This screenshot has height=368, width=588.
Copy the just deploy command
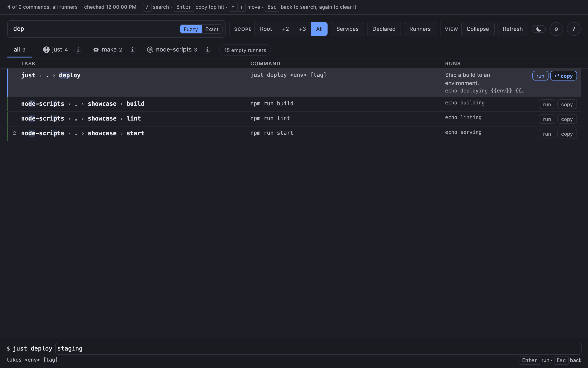coord(563,76)
